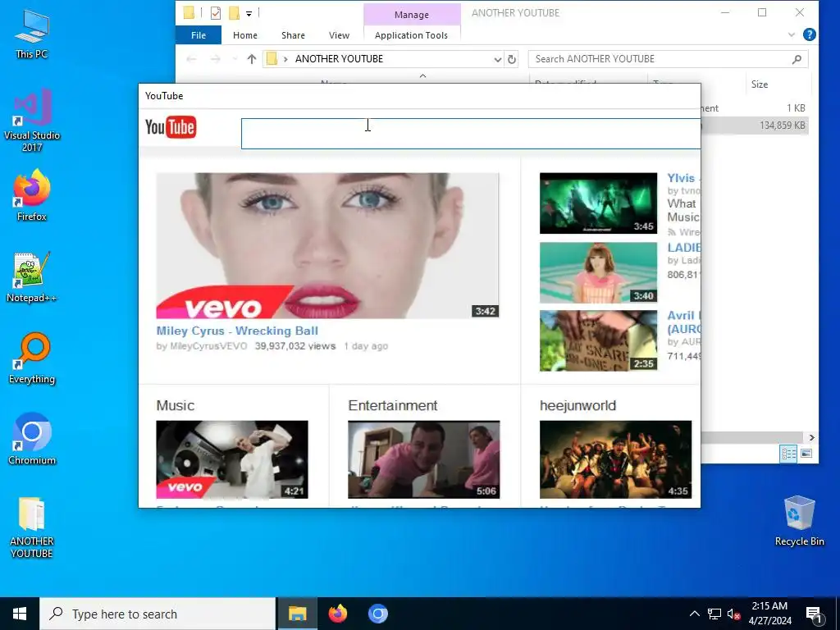840x630 pixels.
Task: Open the Entertainment section heading
Action: (393, 405)
